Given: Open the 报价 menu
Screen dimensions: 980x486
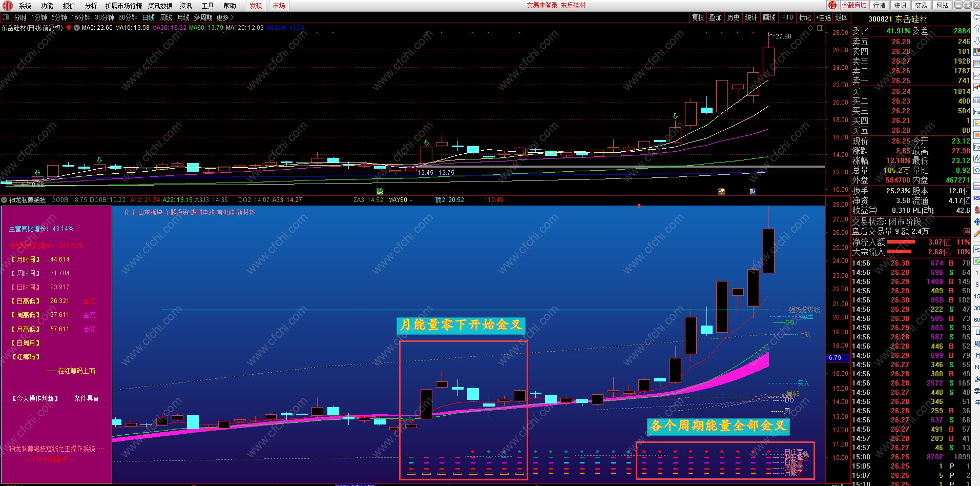Looking at the screenshot, I should click(x=69, y=6).
